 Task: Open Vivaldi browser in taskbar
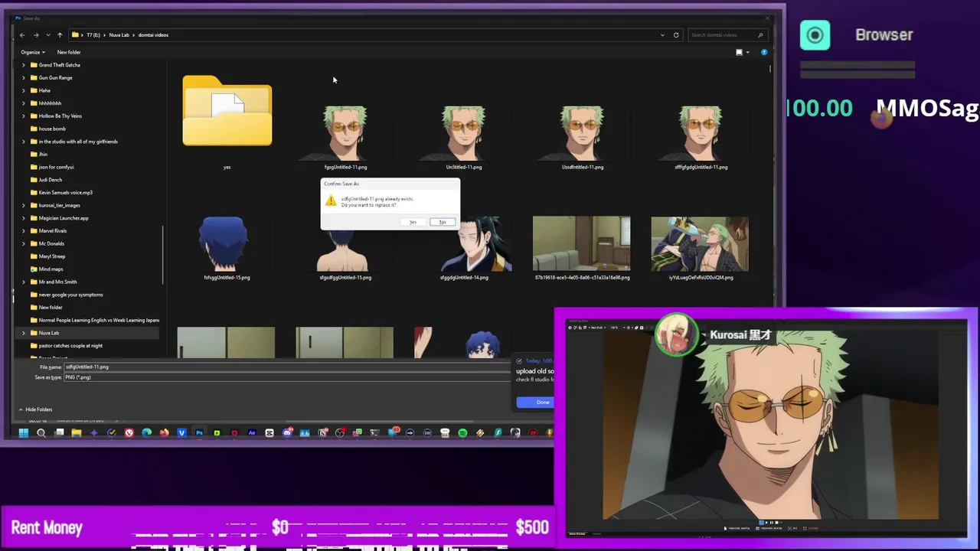[129, 433]
